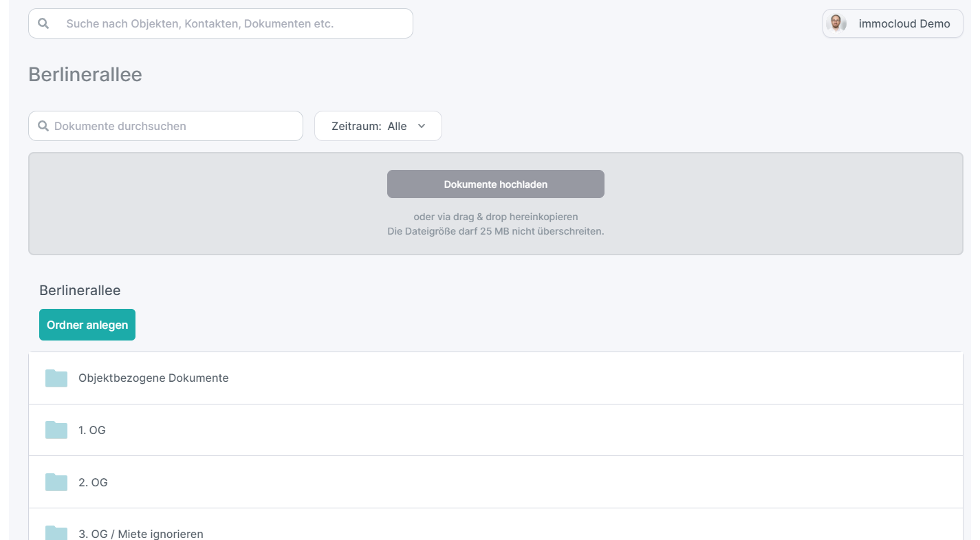980x540 pixels.
Task: Focus the 'Dokumente durchsuchen' field
Action: 166,126
